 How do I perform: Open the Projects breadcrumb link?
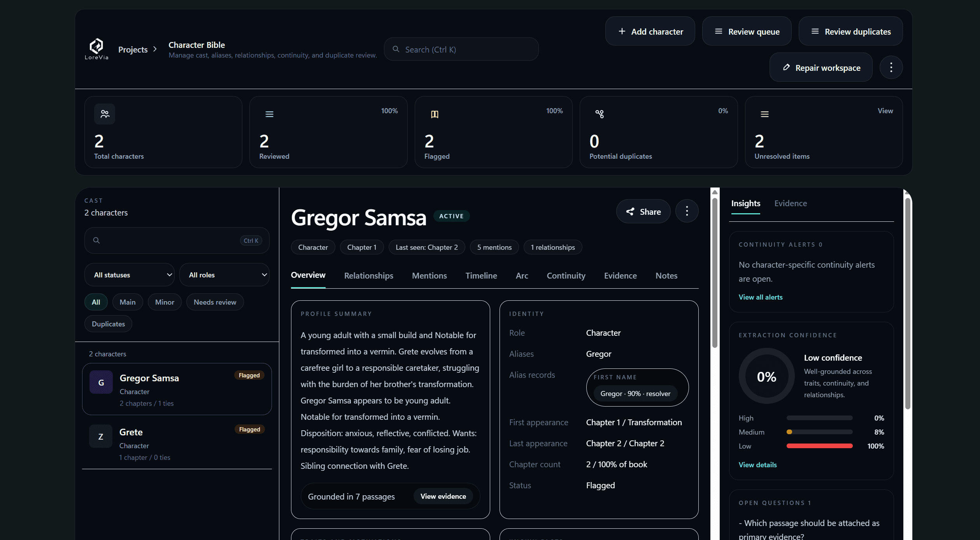coord(133,49)
